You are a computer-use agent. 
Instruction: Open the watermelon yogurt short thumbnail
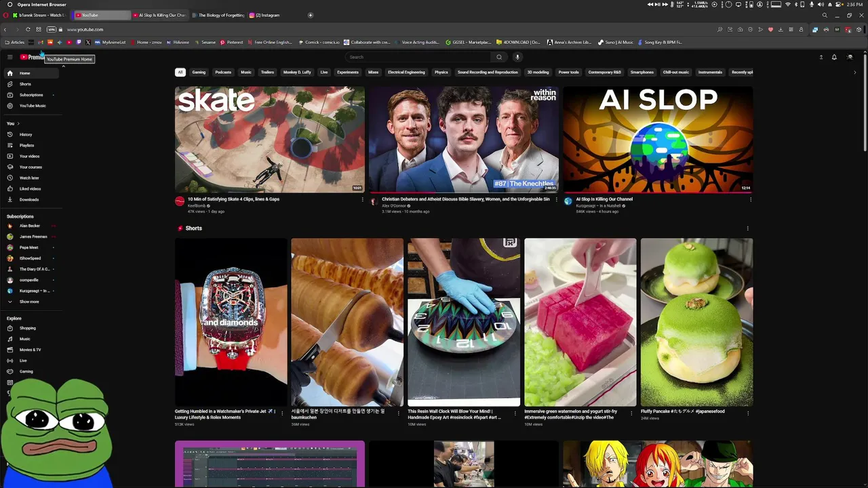pos(580,322)
